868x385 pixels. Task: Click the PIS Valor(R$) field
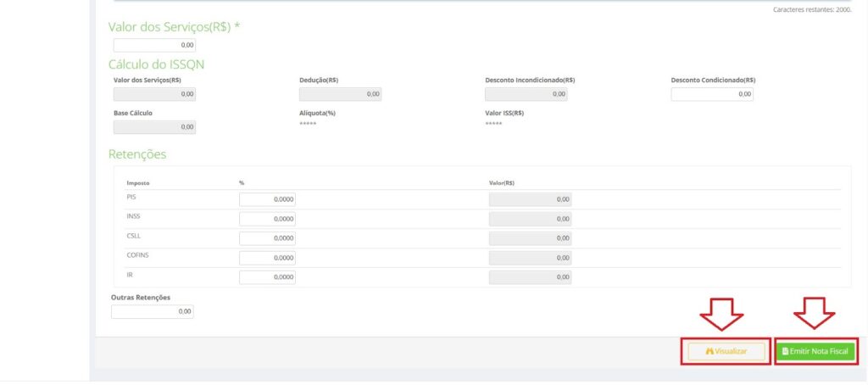[x=530, y=199]
